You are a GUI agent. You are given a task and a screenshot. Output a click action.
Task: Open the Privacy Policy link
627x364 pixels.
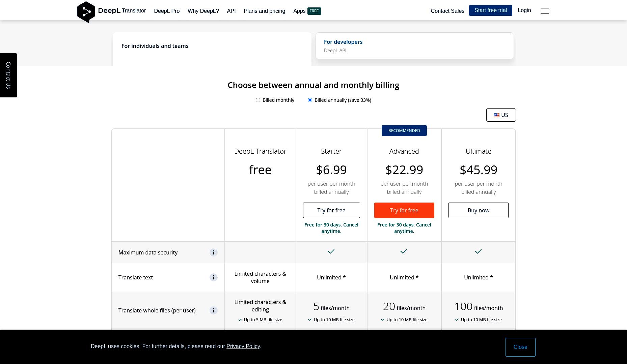(x=243, y=346)
